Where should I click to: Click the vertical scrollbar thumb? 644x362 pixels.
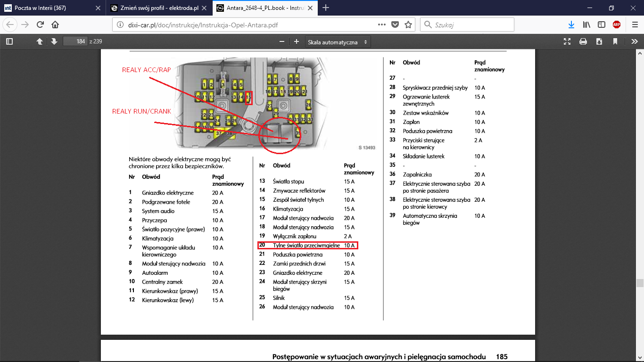coord(640,283)
